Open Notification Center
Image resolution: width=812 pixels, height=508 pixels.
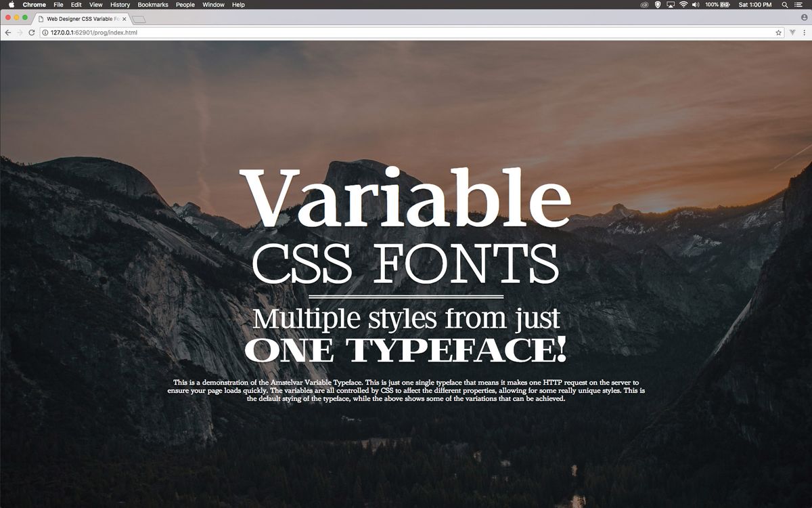pos(800,5)
